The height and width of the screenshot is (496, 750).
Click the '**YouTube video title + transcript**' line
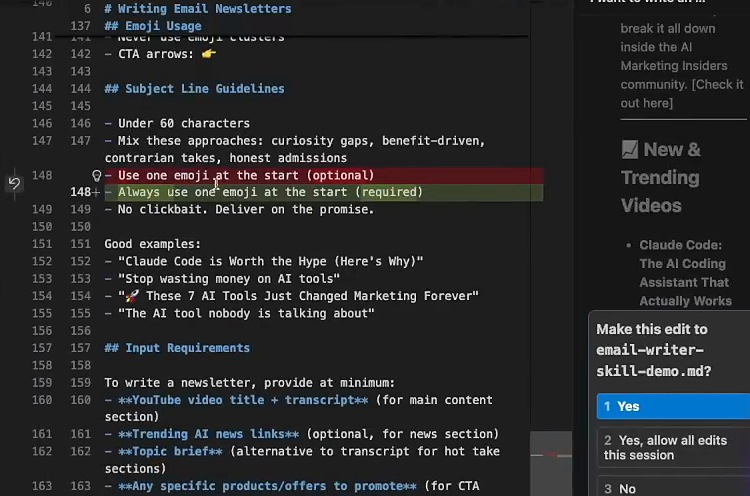(x=299, y=408)
